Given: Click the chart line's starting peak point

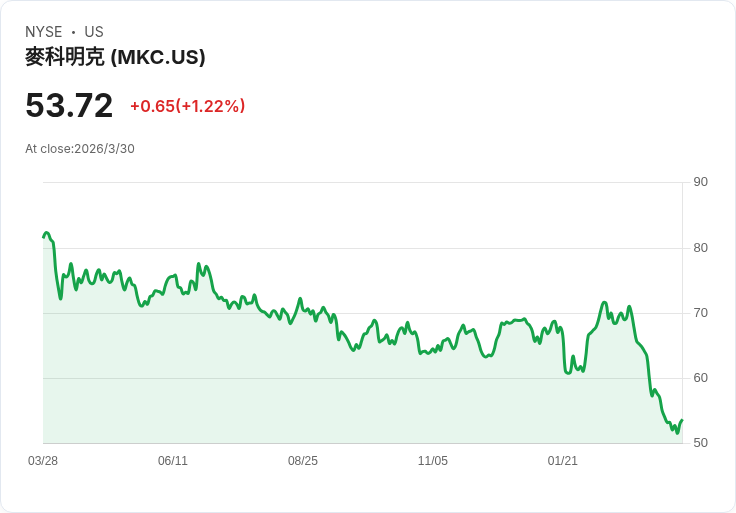Looking at the screenshot, I should coord(46,233).
